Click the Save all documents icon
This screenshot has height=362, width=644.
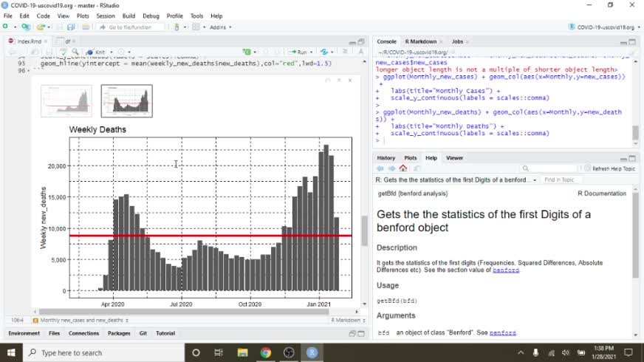[x=71, y=27]
